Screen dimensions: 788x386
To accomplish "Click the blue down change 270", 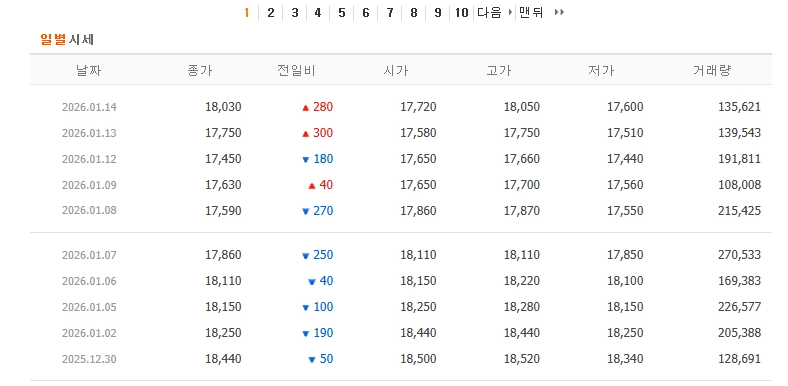I will click(x=317, y=211).
